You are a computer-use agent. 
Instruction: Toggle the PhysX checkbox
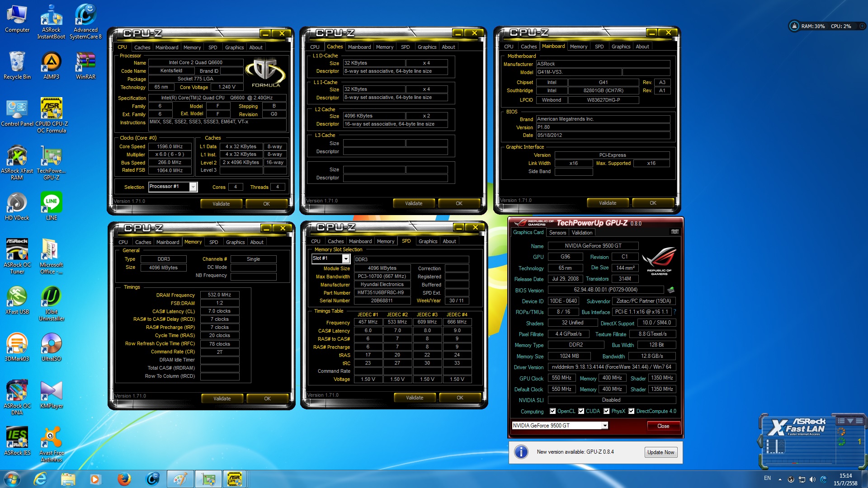[606, 411]
